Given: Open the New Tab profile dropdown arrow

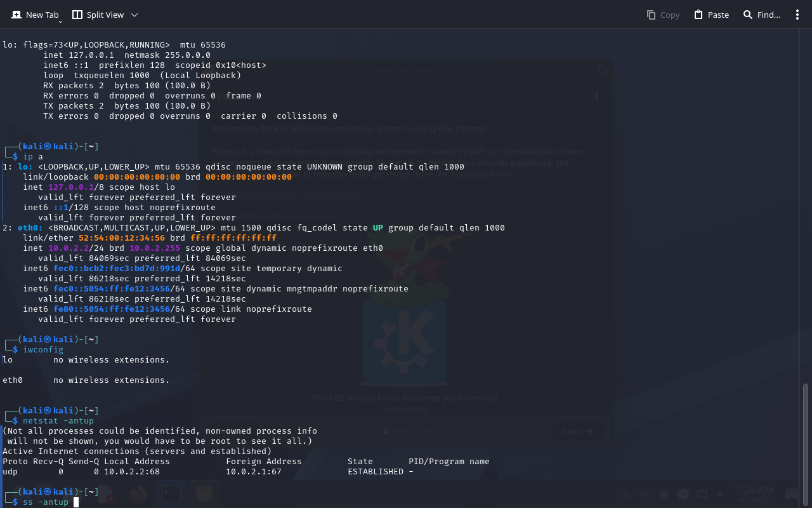Looking at the screenshot, I should click(60, 22).
